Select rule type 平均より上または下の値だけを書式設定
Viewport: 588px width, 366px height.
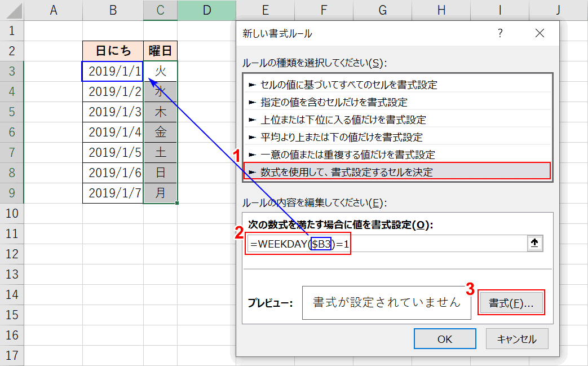(x=397, y=137)
